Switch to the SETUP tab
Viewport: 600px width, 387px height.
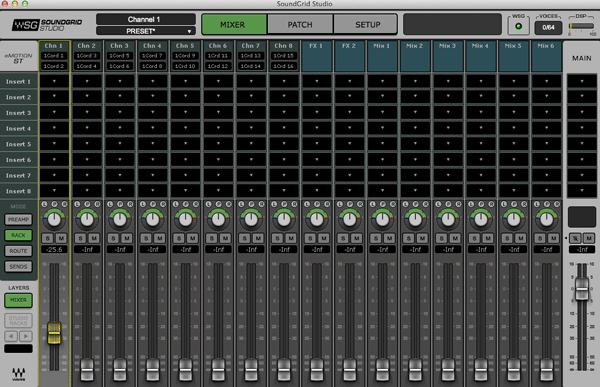click(x=366, y=24)
